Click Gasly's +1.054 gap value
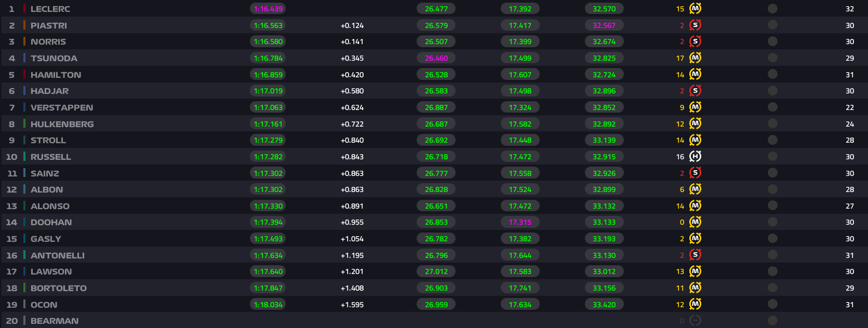Image resolution: width=868 pixels, height=328 pixels. click(x=352, y=239)
